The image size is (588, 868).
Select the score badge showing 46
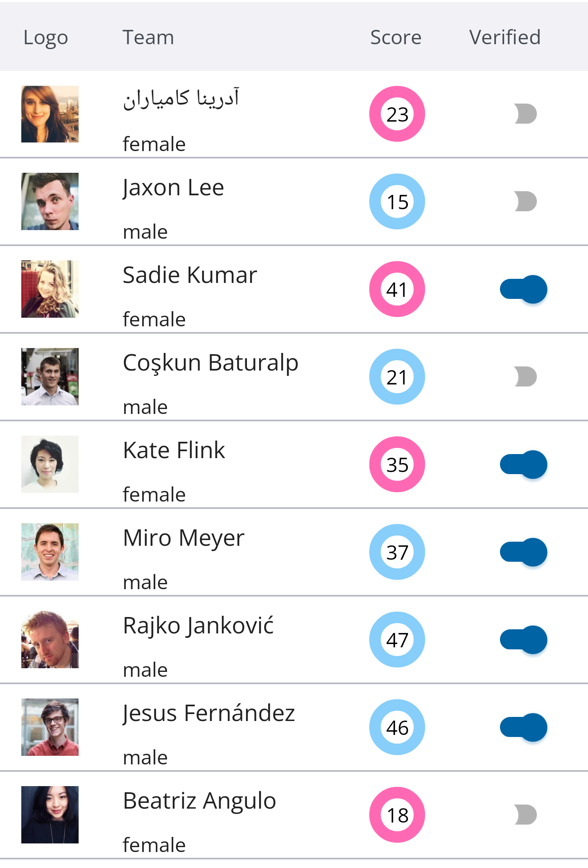pyautogui.click(x=397, y=727)
